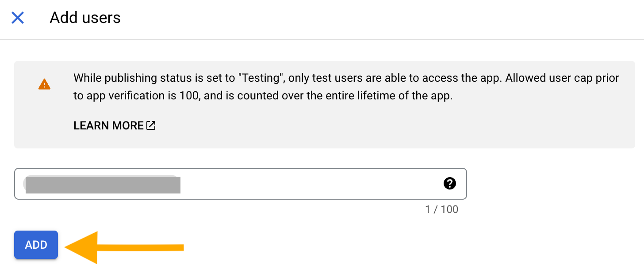Click the ADD button
This screenshot has height=273, width=644.
point(36,244)
